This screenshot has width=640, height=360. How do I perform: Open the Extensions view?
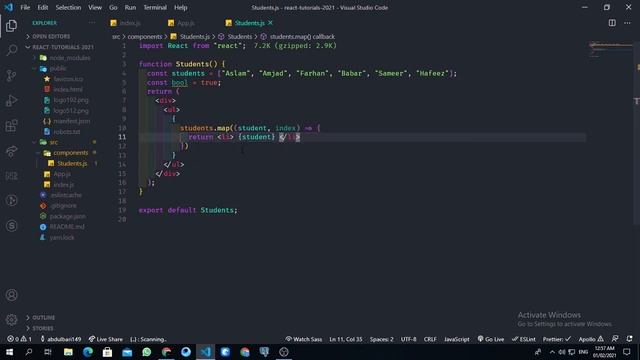11,125
